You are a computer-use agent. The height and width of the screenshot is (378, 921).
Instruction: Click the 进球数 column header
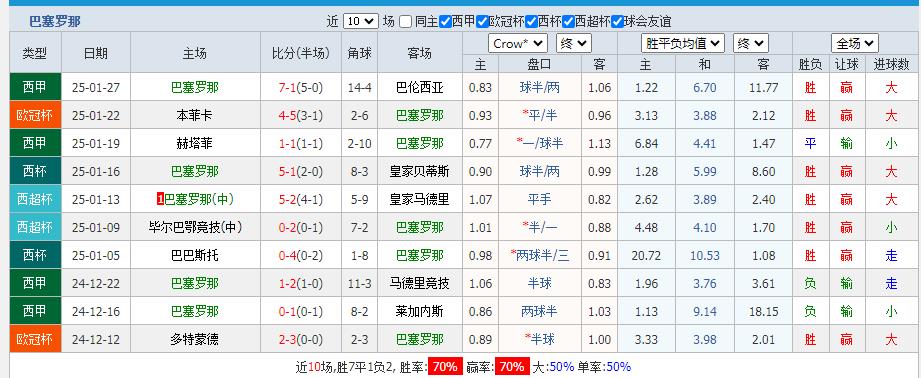(891, 64)
